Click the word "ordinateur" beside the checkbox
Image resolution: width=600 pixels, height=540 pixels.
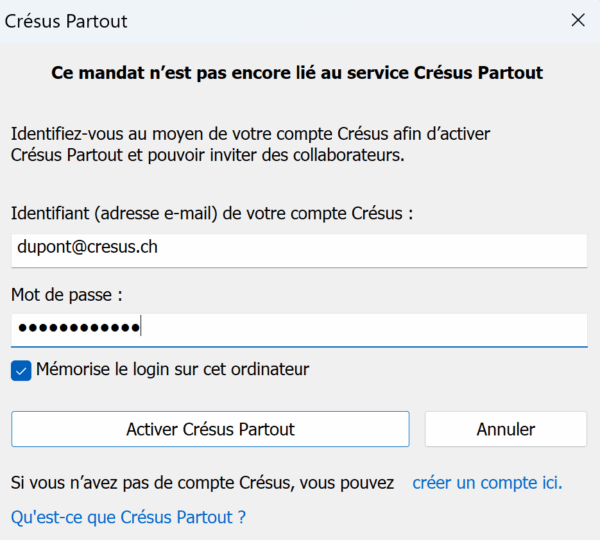(x=271, y=370)
